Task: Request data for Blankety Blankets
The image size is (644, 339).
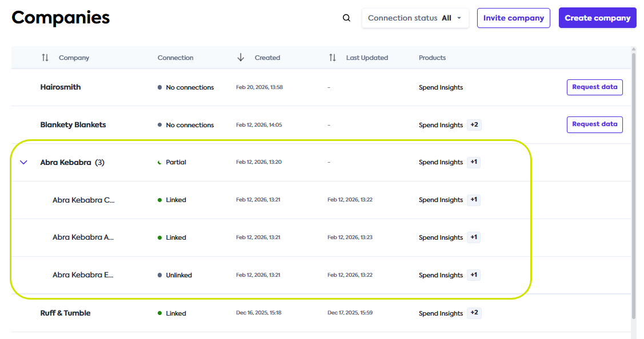Action: [x=594, y=124]
